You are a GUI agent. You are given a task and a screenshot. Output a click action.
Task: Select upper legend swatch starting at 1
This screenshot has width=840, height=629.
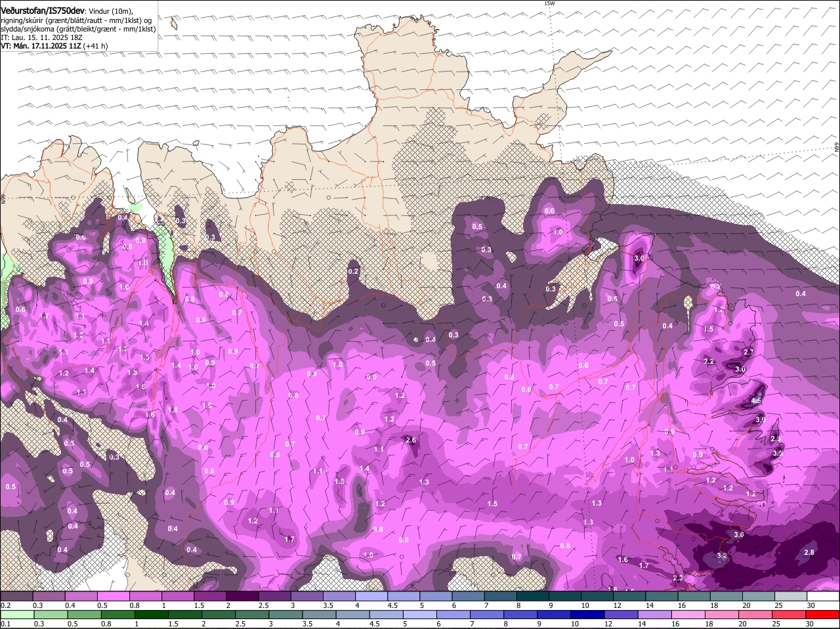pos(177,596)
